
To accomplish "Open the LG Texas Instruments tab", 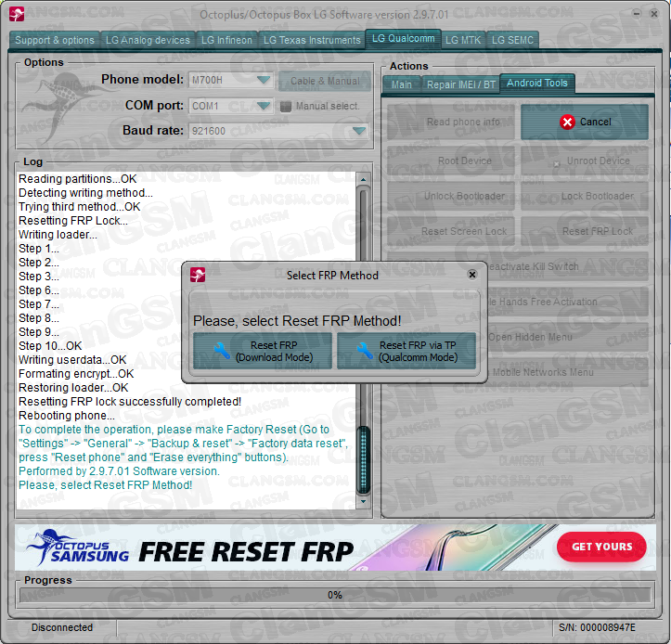I will (312, 40).
